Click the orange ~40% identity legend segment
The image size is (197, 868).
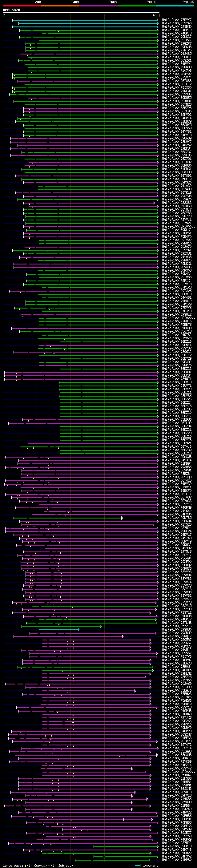click(60, 6)
